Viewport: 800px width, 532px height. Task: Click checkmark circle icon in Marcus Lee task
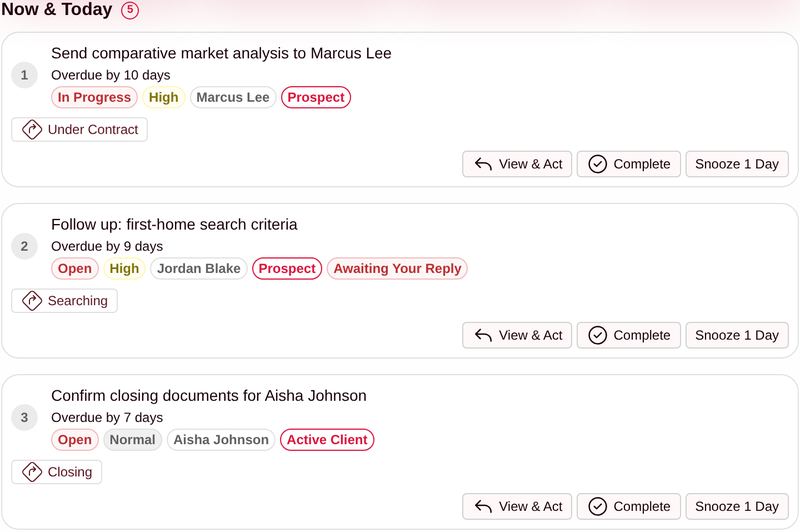pos(597,164)
